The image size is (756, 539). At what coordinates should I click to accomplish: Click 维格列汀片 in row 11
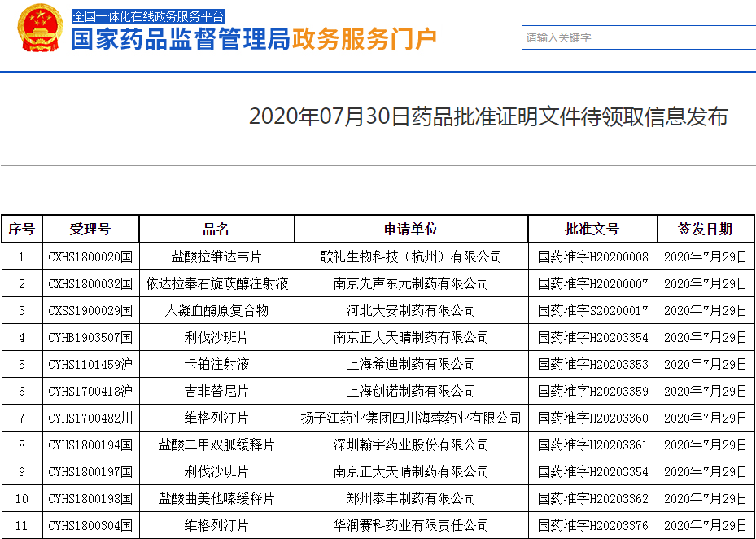[x=216, y=525]
